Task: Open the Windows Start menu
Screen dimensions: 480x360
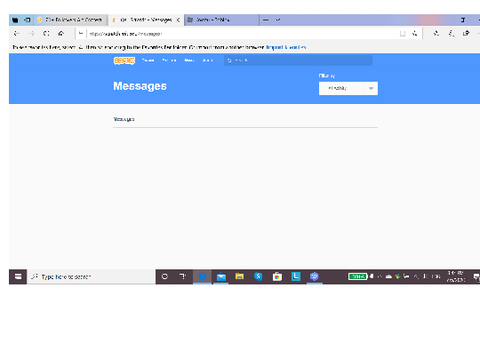Action: [18, 277]
